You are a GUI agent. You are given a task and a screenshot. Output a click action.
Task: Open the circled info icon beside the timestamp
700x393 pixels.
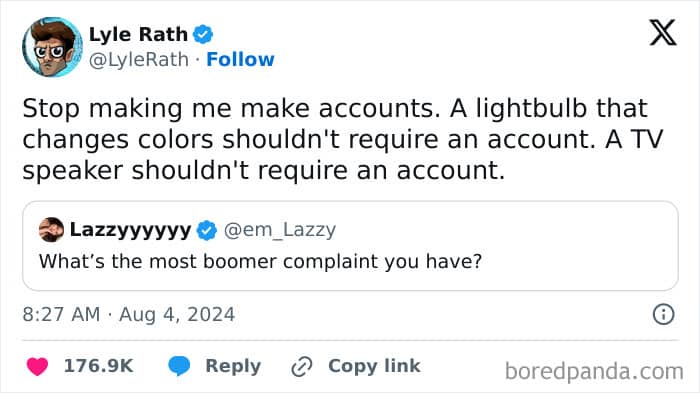pyautogui.click(x=663, y=314)
